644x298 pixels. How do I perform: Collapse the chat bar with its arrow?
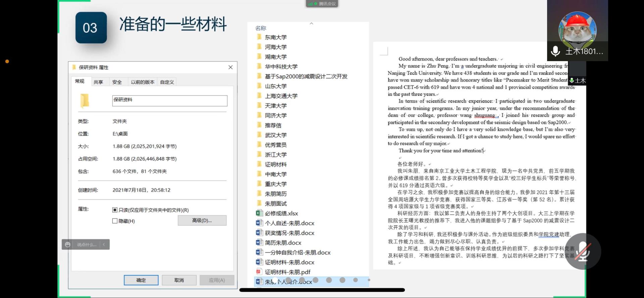[104, 245]
